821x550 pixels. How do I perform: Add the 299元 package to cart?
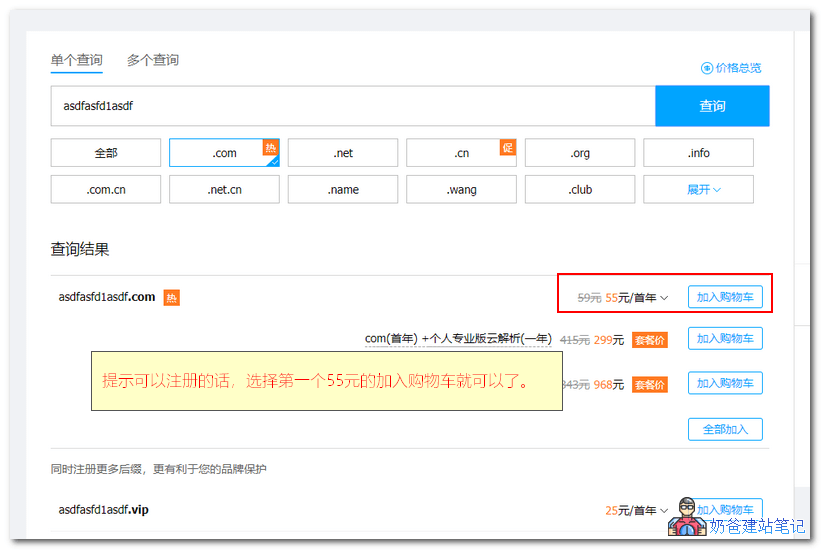click(725, 339)
